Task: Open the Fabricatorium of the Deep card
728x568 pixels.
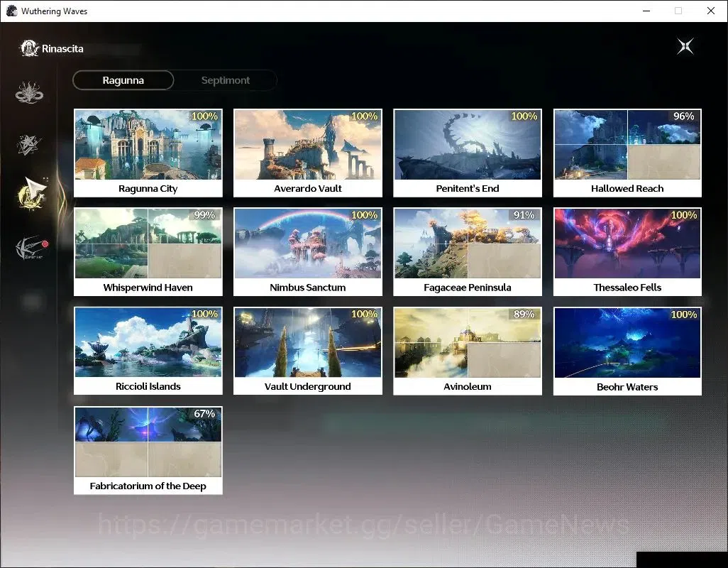Action: tap(148, 451)
